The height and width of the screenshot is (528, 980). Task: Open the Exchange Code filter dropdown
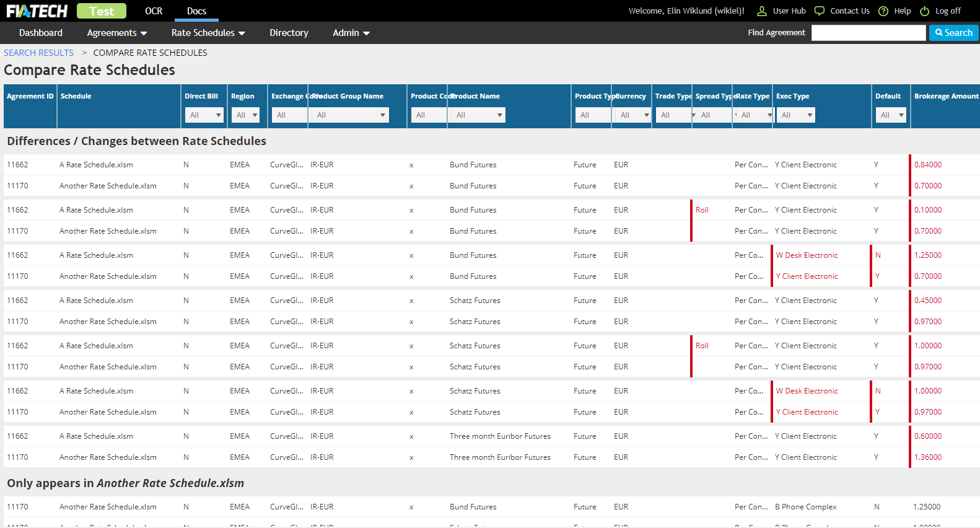(289, 115)
